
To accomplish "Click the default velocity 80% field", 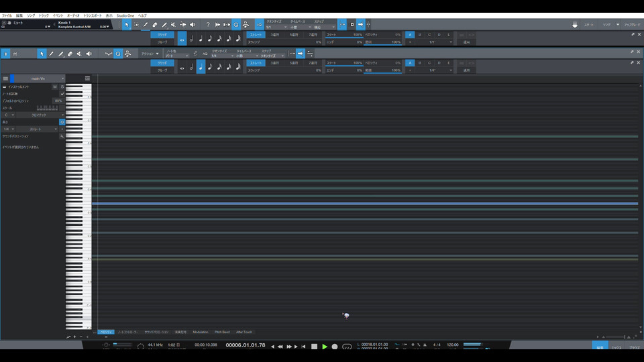I will 58,101.
